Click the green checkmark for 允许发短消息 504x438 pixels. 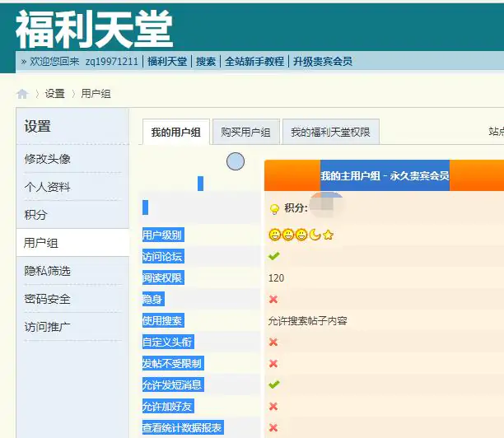point(274,384)
